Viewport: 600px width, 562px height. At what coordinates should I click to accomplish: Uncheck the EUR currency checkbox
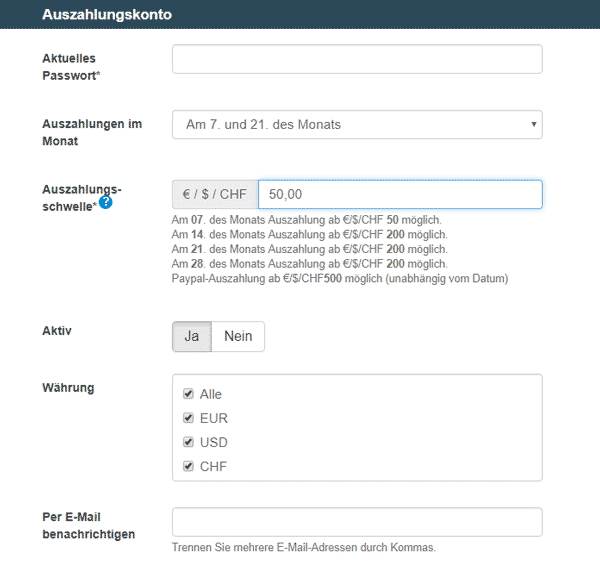(188, 418)
